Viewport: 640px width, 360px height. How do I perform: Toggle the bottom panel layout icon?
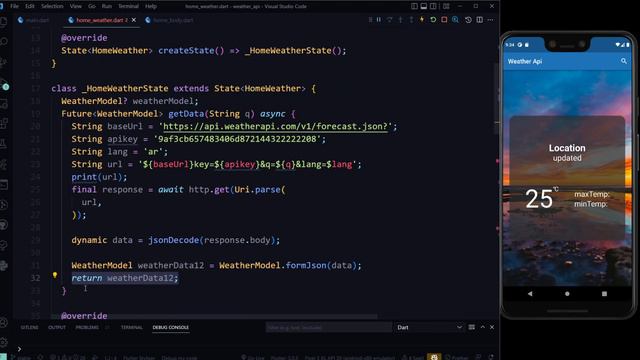click(x=424, y=6)
